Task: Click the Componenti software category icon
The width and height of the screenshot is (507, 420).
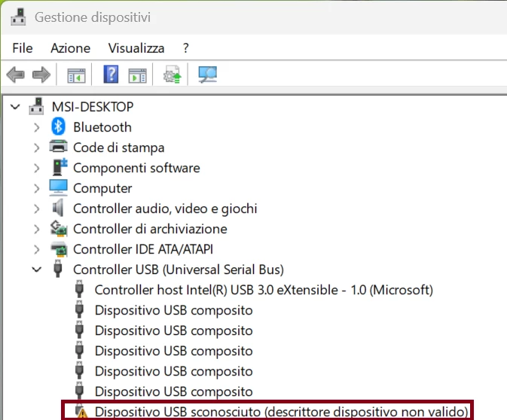Action: tap(60, 167)
